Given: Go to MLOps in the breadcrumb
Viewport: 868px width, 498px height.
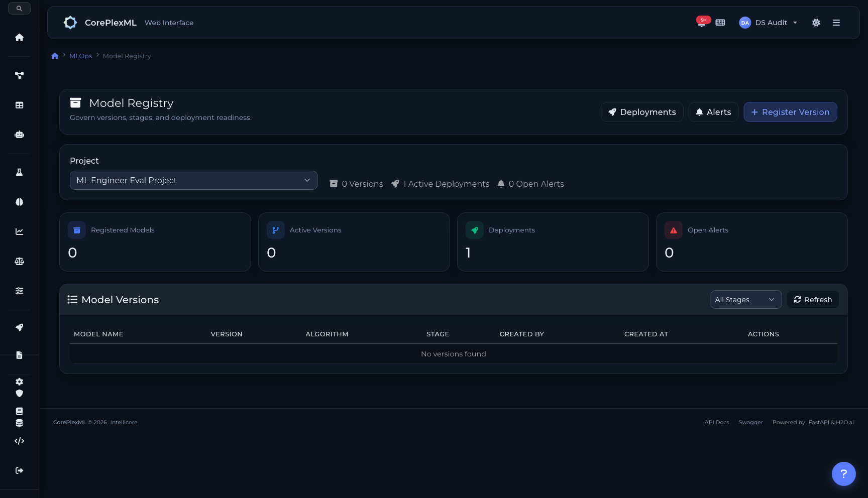Looking at the screenshot, I should 80,56.
